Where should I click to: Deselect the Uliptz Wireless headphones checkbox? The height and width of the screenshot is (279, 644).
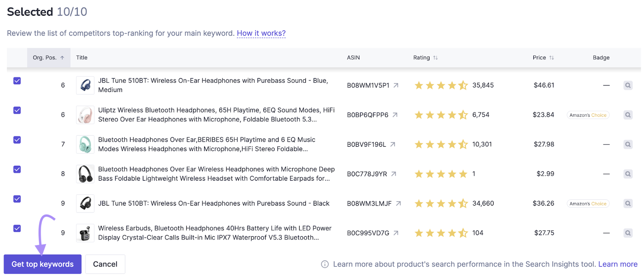tap(17, 110)
